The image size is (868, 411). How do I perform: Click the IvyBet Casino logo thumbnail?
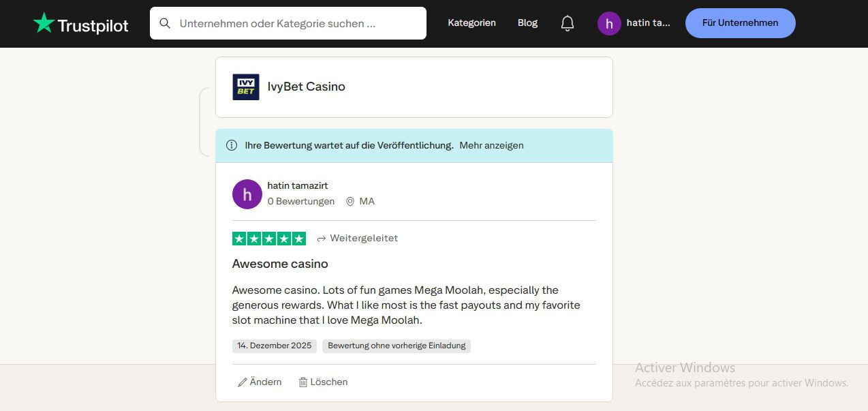246,87
